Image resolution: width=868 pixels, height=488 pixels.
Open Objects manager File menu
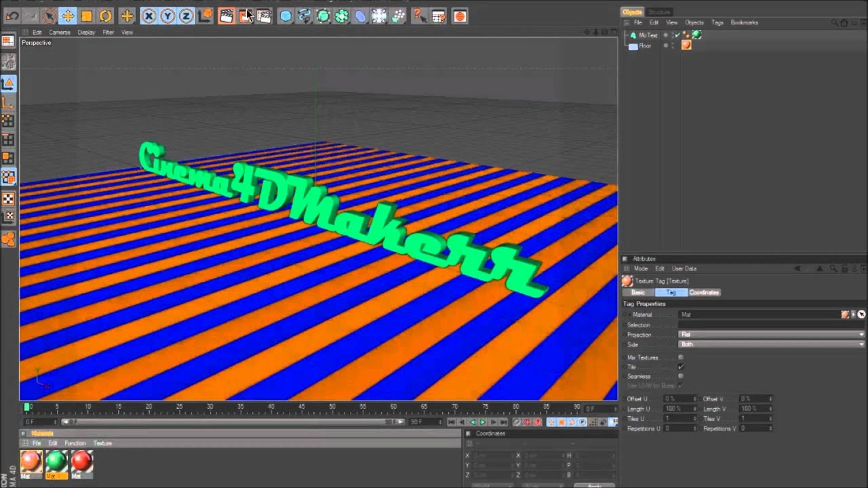(638, 22)
